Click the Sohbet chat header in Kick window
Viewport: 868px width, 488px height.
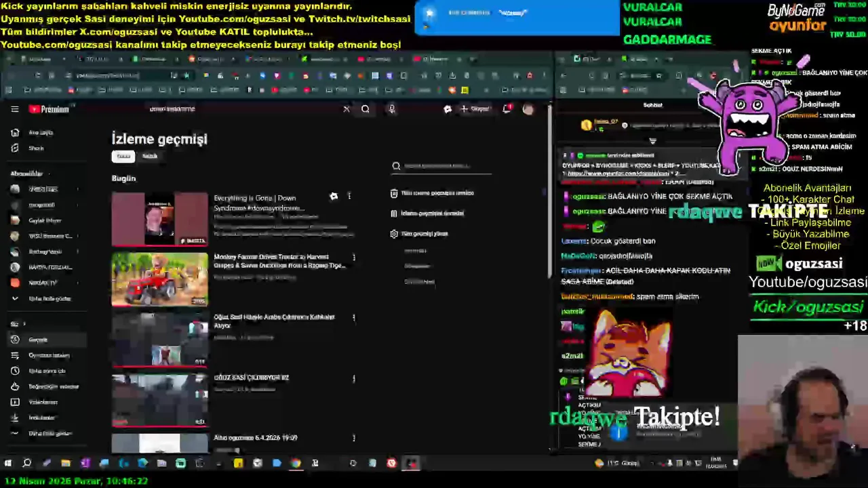coord(652,105)
